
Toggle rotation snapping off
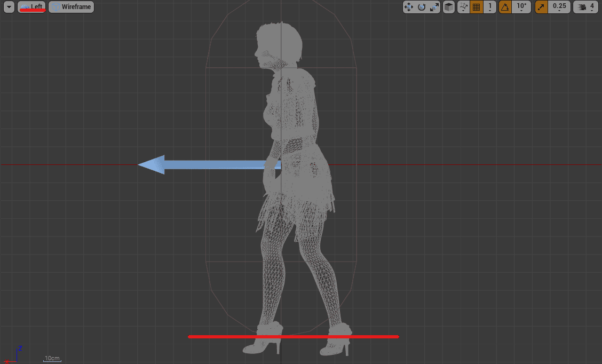[504, 7]
